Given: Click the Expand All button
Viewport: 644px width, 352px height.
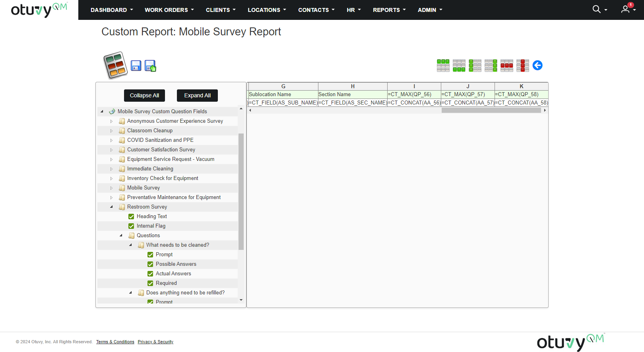Looking at the screenshot, I should click(197, 95).
